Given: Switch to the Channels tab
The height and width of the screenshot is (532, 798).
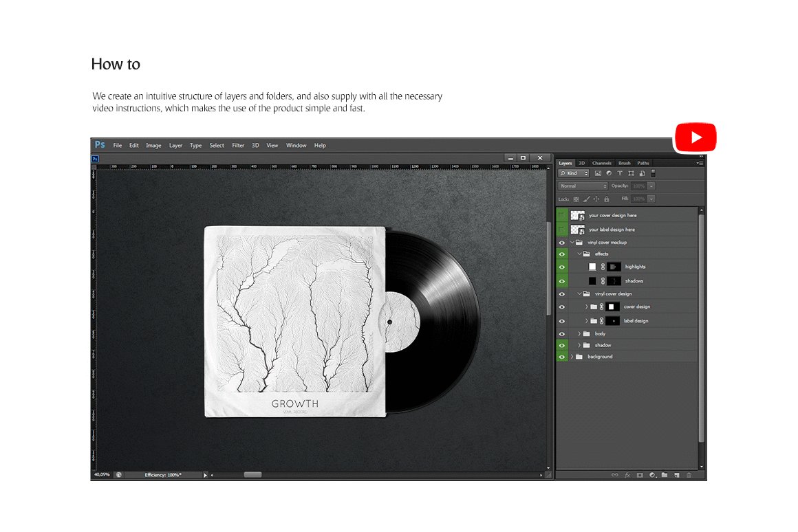Looking at the screenshot, I should (x=601, y=164).
